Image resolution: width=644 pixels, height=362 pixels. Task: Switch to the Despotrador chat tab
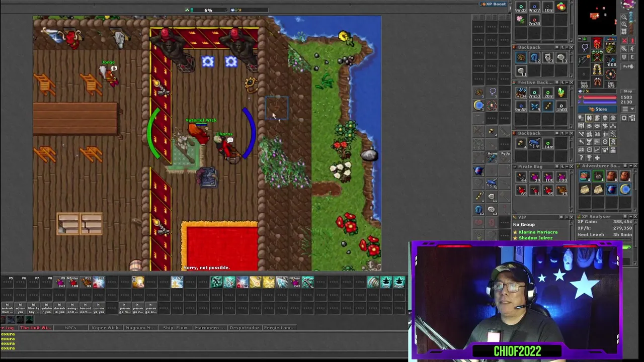pos(245,328)
